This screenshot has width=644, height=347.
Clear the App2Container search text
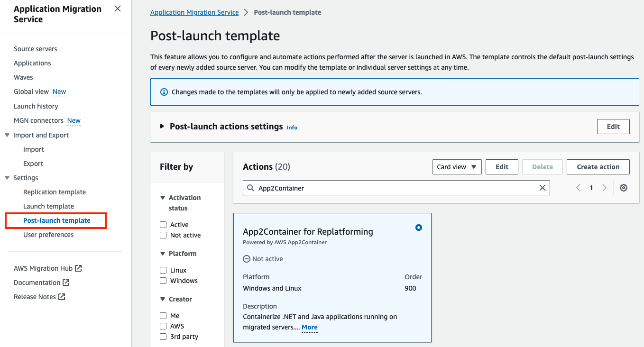(543, 188)
